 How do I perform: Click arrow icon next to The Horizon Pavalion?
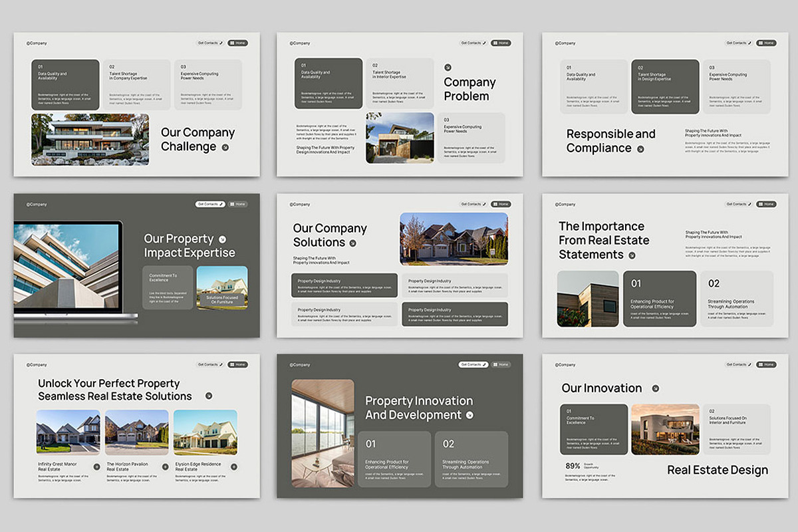pyautogui.click(x=165, y=467)
